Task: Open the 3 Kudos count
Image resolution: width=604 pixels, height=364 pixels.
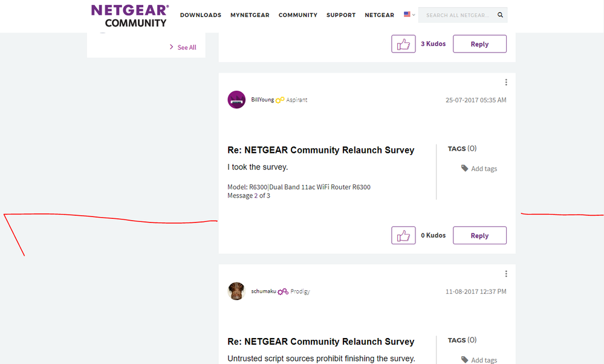Action: pyautogui.click(x=433, y=44)
